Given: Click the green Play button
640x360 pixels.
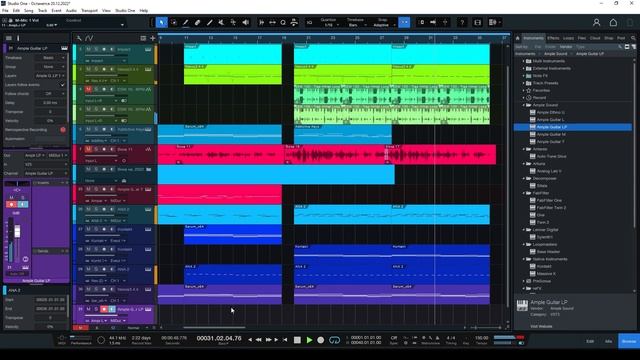Looking at the screenshot, I should pyautogui.click(x=309, y=340).
